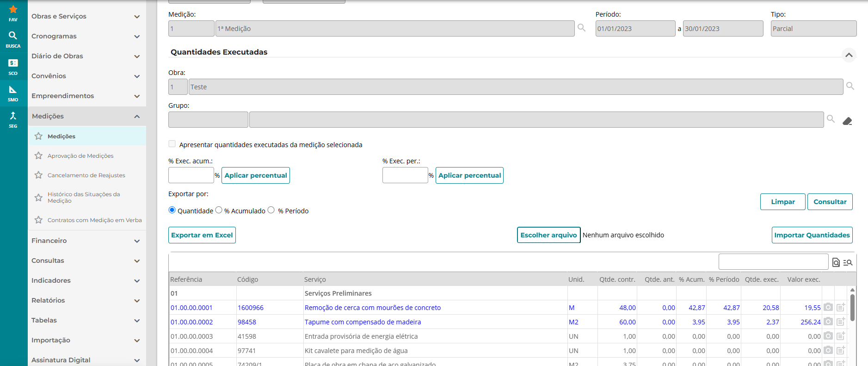The image size is (868, 366).
Task: Expand the Cronogramas menu section
Action: point(86,36)
